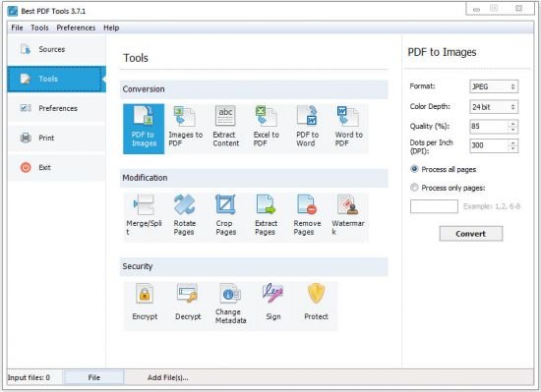Viewport: 541px width, 392px height.
Task: Open the Merge/Split tool
Action: [144, 217]
